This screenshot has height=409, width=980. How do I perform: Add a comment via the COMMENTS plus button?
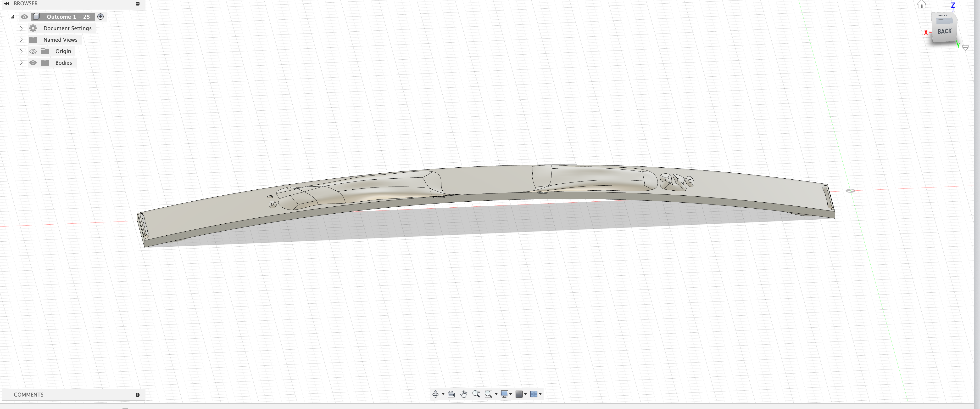[x=137, y=395]
